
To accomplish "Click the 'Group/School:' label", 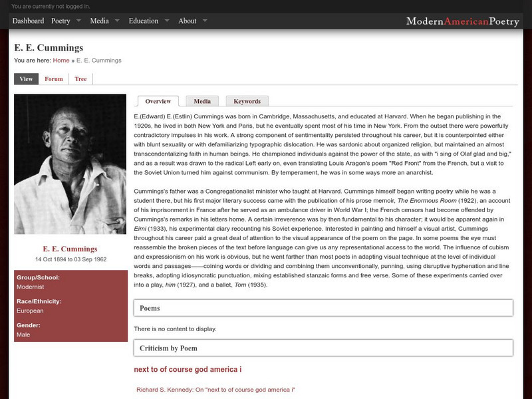I will tap(38, 277).
